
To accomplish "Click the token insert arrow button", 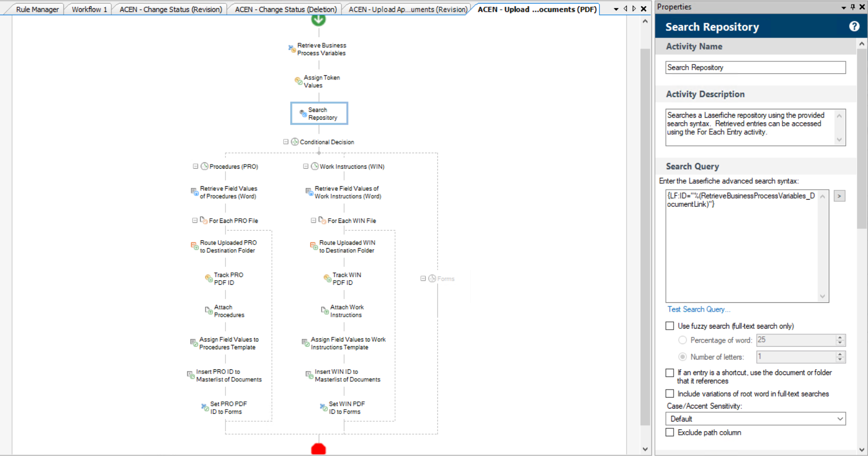I will click(x=840, y=196).
